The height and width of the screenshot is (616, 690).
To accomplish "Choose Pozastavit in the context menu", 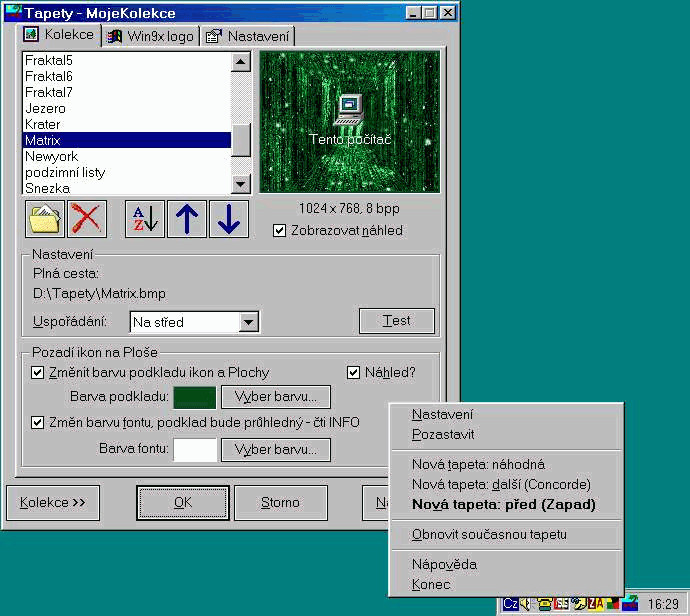I will [x=506, y=435].
